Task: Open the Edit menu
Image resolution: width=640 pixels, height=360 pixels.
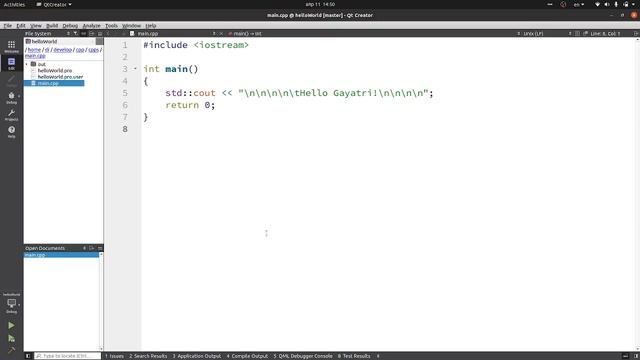Action: coord(21,25)
